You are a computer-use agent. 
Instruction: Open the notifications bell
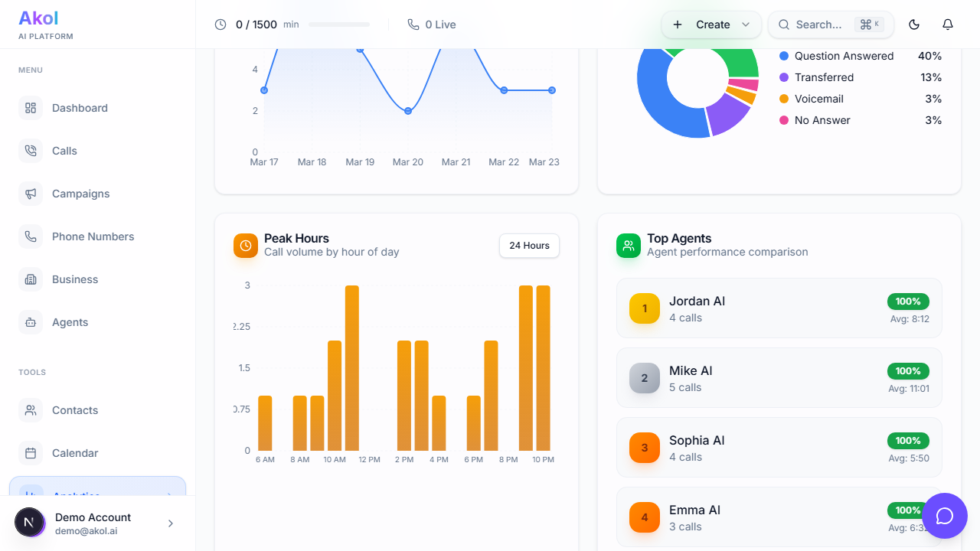(948, 24)
